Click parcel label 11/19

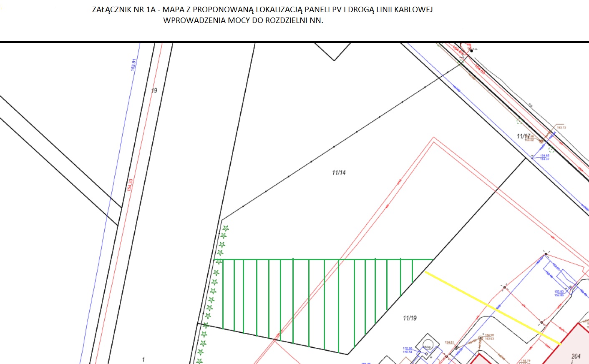click(x=410, y=318)
